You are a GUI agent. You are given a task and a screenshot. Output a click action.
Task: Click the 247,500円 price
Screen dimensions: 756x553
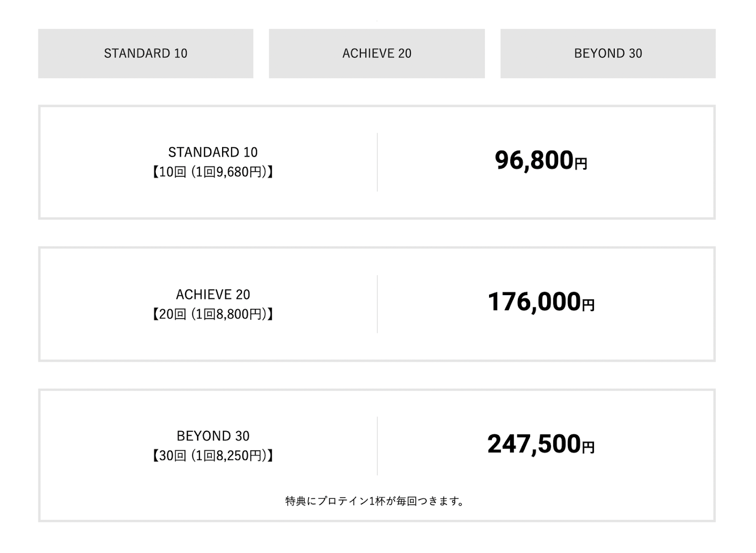(x=541, y=444)
